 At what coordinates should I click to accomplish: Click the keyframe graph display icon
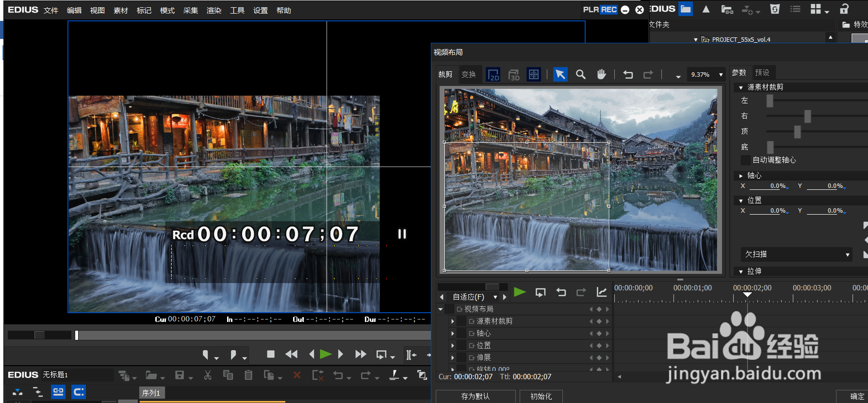pos(602,292)
